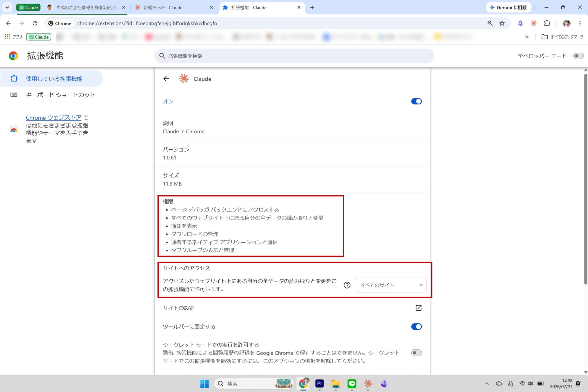Click the Chrome logo beside 拡張機能 title
Screen dimensions: 588x392
[13, 56]
